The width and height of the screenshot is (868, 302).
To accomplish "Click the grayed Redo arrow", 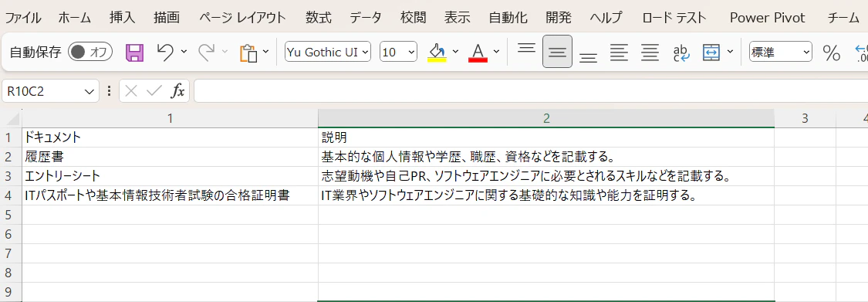I will tap(207, 52).
